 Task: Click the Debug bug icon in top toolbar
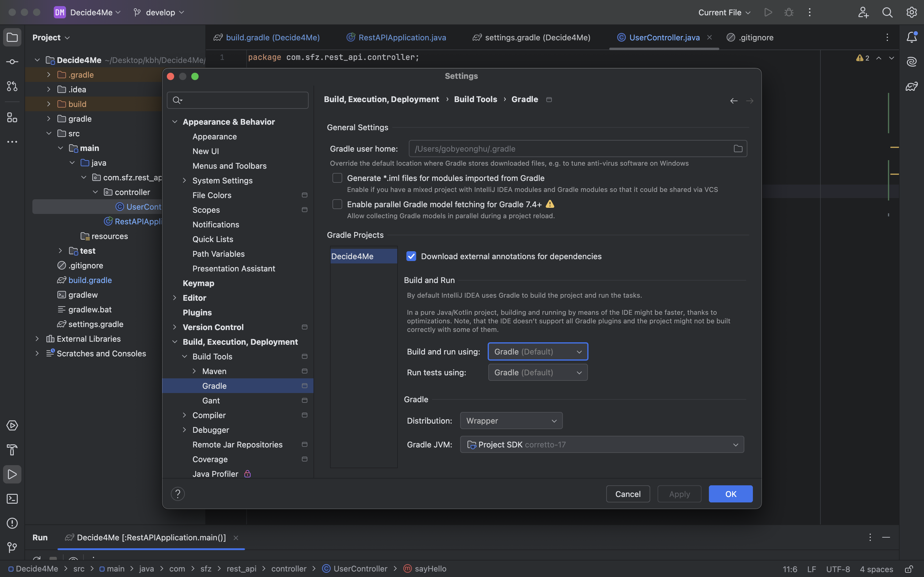(x=789, y=12)
